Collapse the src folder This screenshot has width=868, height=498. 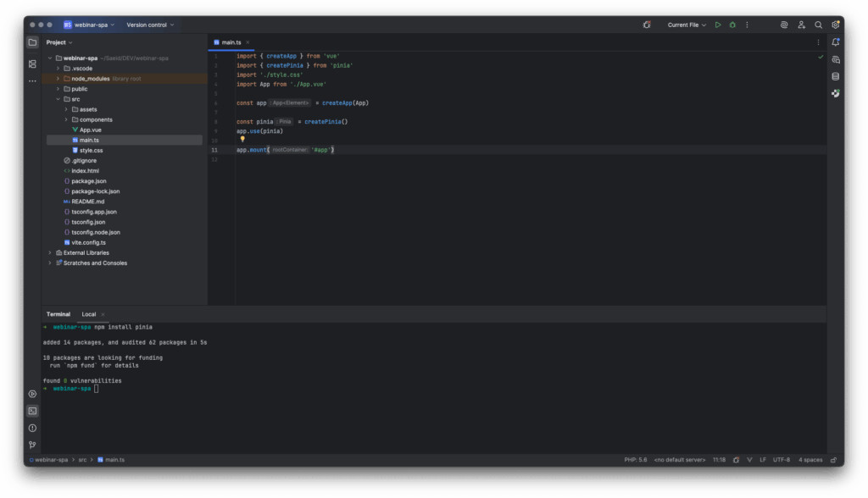point(58,99)
